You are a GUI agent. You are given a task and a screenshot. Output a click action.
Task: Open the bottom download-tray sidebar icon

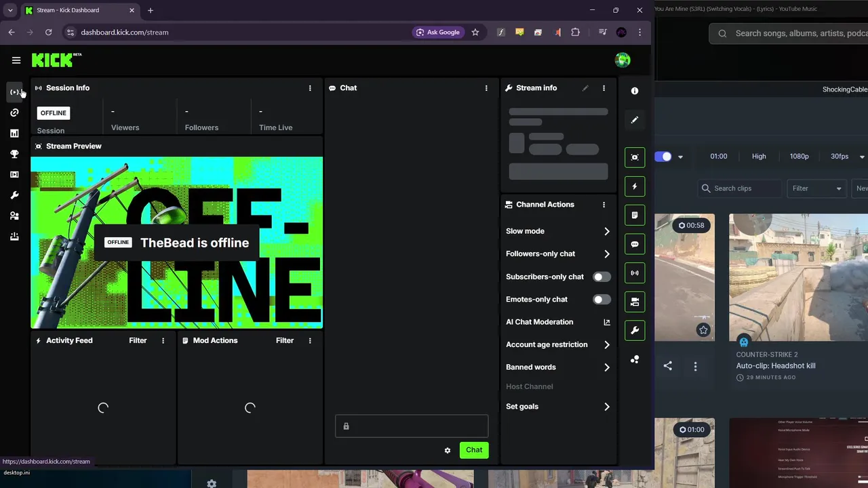[14, 237]
